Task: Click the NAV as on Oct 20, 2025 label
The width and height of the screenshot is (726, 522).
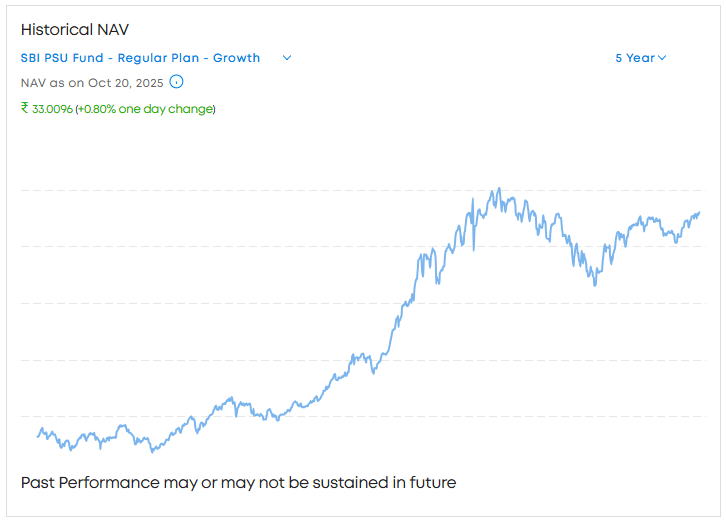Action: point(92,83)
